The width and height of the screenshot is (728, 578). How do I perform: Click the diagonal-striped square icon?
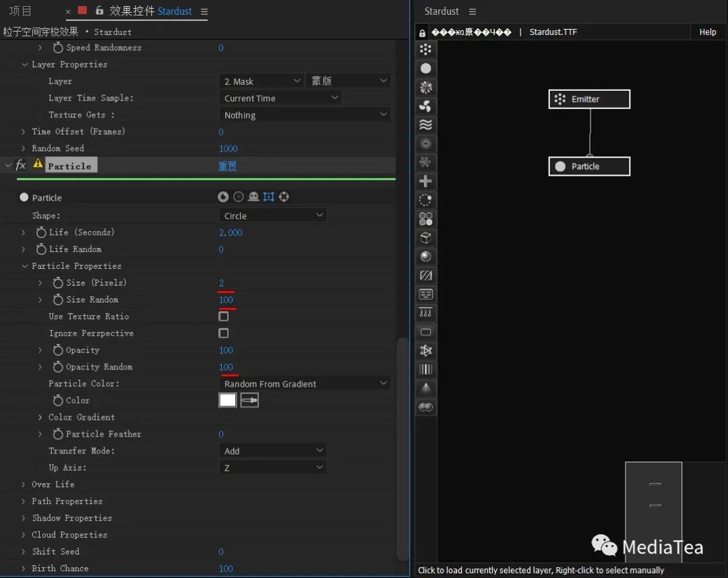pos(425,276)
